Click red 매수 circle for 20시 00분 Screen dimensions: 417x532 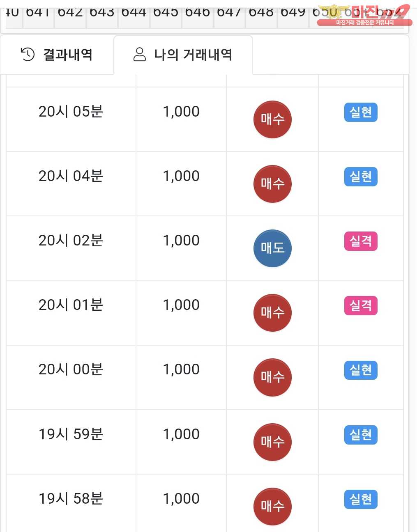pyautogui.click(x=272, y=377)
